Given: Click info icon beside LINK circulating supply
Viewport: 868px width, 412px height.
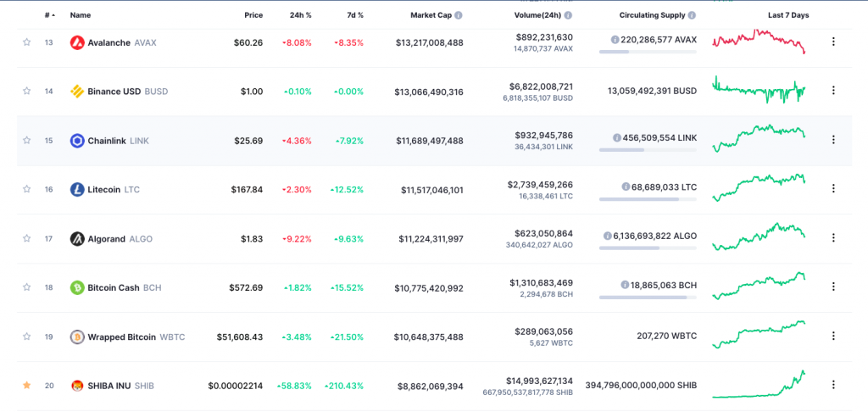Looking at the screenshot, I should click(x=617, y=138).
